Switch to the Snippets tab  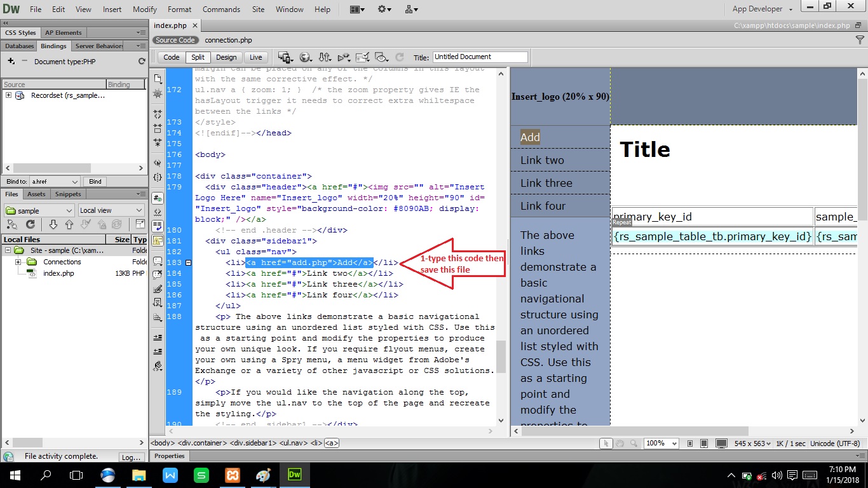tap(68, 194)
